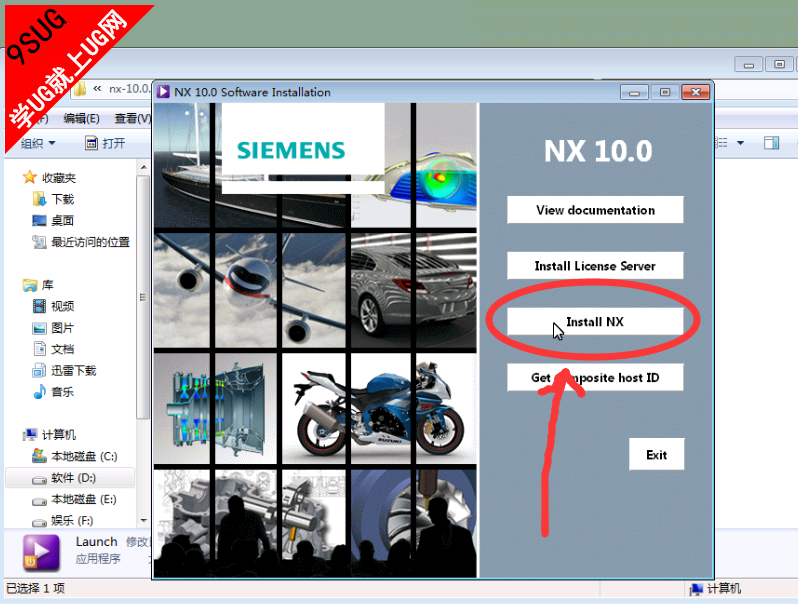This screenshot has width=798, height=604.
Task: Open the 图片 library
Action: (62, 328)
